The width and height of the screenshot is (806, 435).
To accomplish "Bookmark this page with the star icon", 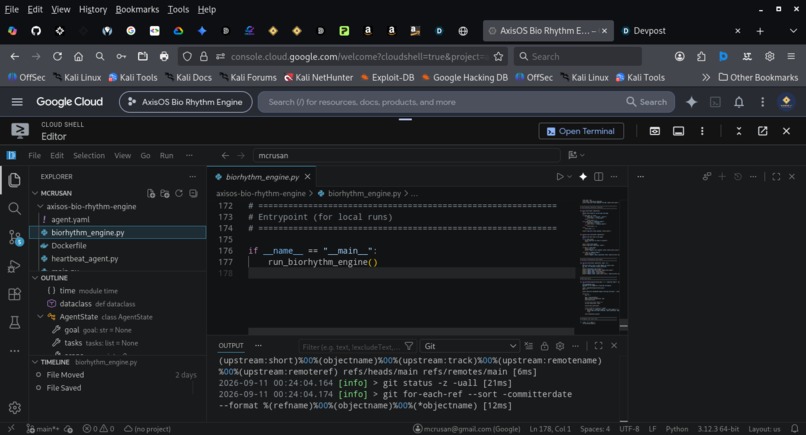I will tap(498, 57).
